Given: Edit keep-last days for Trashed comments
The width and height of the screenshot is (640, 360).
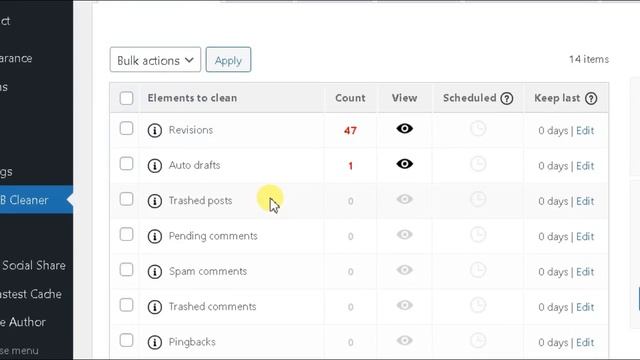Looking at the screenshot, I should point(585,307).
